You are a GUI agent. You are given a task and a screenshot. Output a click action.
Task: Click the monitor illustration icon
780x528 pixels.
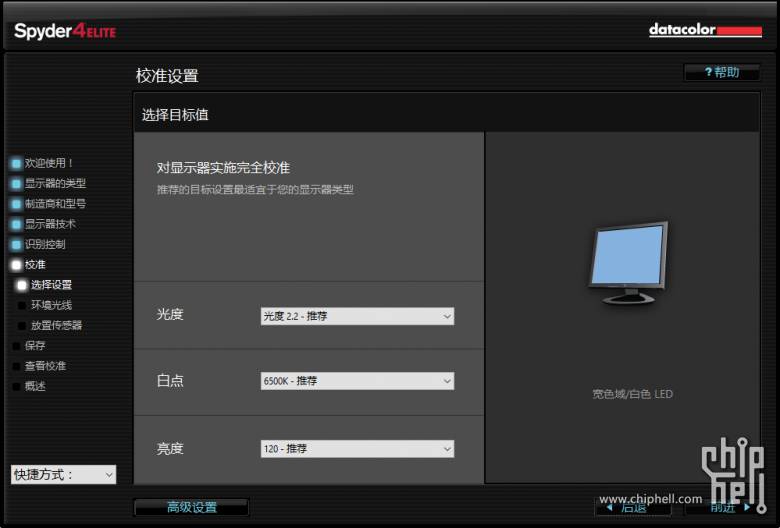click(629, 263)
